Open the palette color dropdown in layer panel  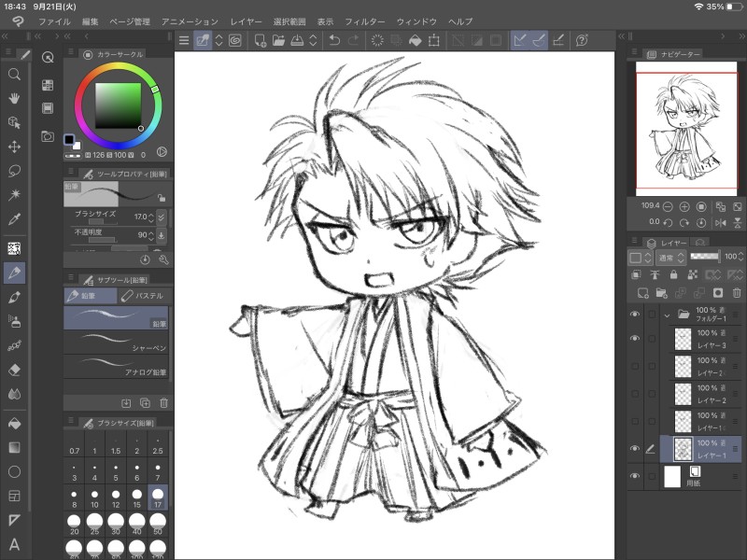640,258
